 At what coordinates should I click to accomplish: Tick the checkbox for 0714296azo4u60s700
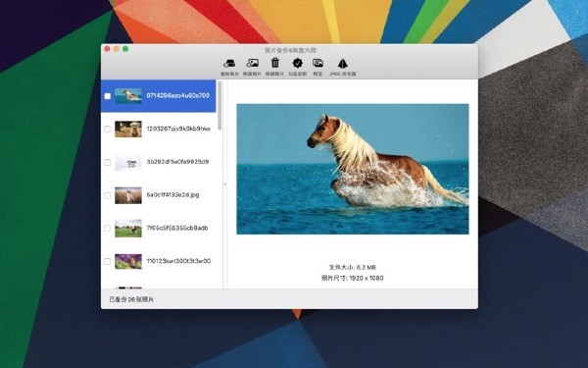[108, 96]
